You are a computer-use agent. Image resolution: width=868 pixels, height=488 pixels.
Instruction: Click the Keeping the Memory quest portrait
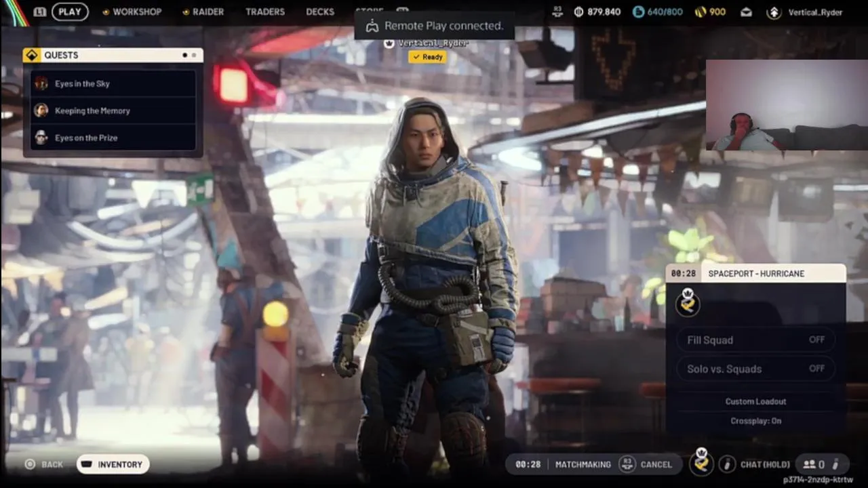coord(41,110)
